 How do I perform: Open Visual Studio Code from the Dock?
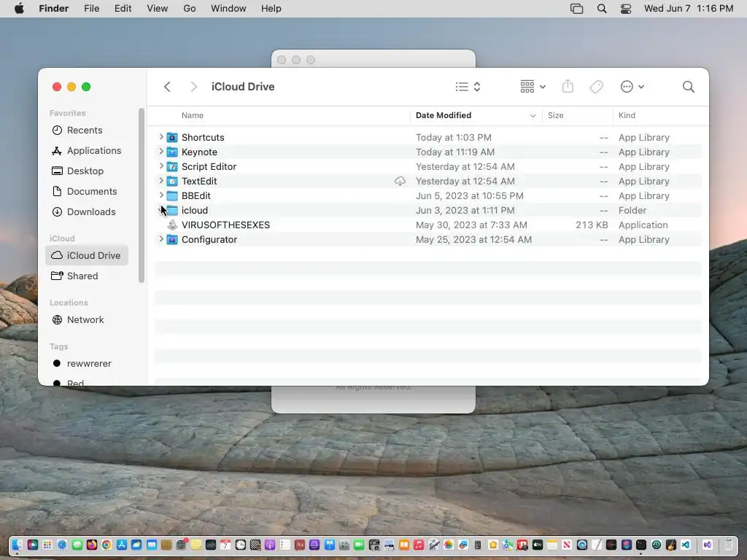686,545
